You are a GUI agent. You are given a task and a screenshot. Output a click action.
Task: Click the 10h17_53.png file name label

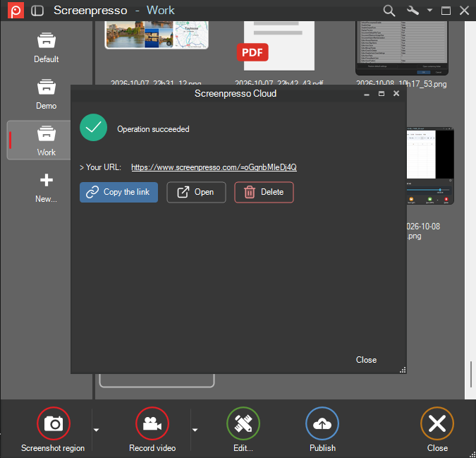click(401, 84)
